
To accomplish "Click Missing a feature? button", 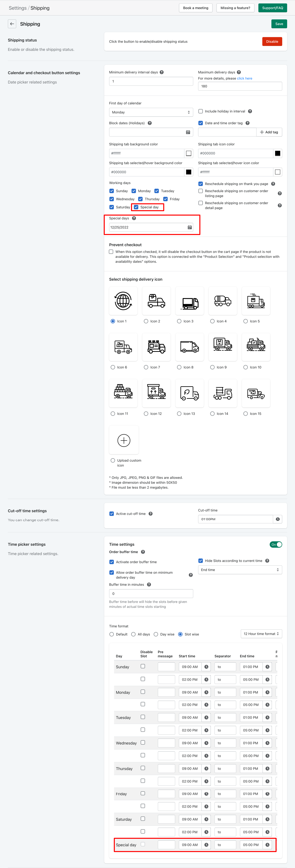I will (235, 8).
